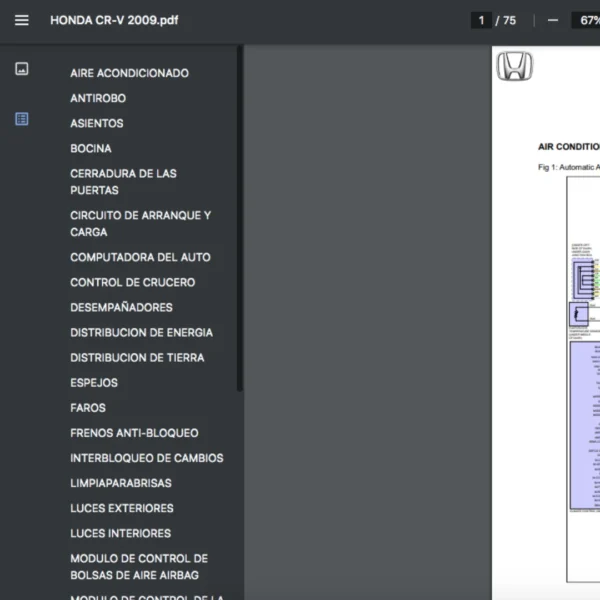Navigate to CIRCUITO DE ARRANQUE Y CARGA

click(x=140, y=223)
